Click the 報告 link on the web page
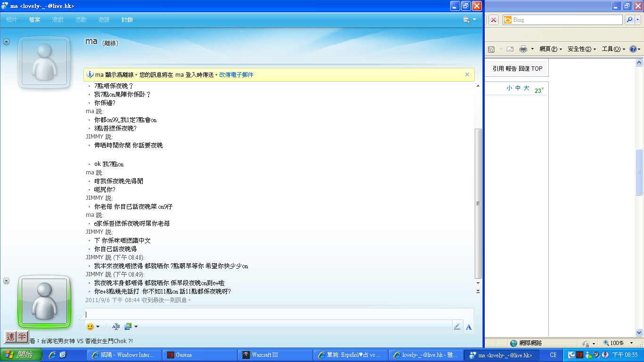This screenshot has width=644, height=362. coord(511,68)
